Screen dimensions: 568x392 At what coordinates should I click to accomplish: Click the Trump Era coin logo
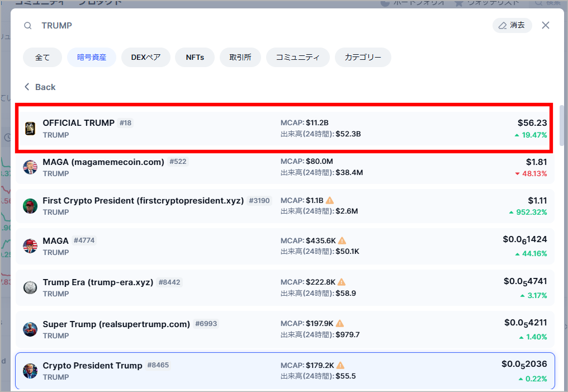click(30, 287)
